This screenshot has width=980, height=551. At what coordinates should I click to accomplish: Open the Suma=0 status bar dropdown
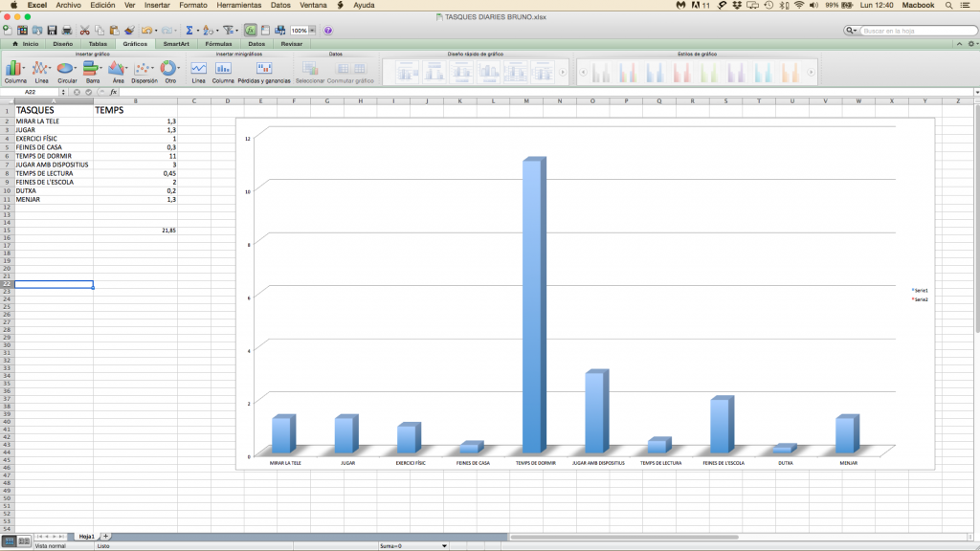click(x=444, y=545)
